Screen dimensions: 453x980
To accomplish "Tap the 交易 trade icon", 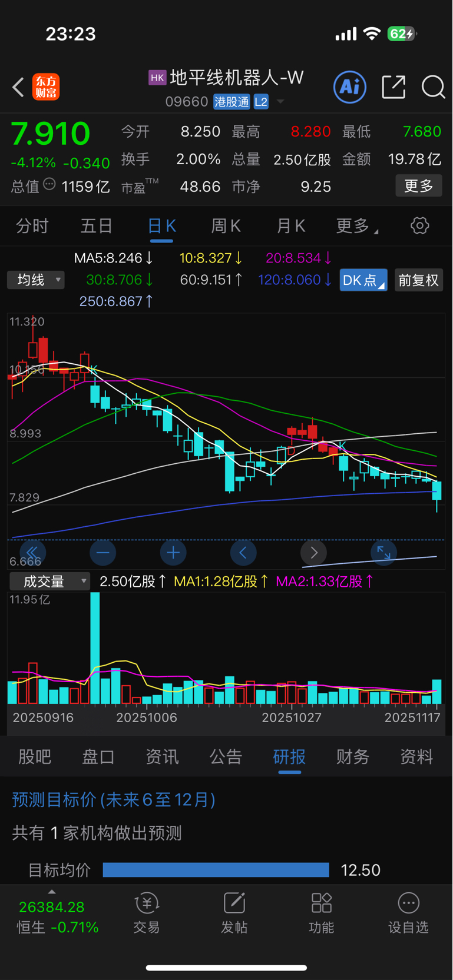I will 147,903.
